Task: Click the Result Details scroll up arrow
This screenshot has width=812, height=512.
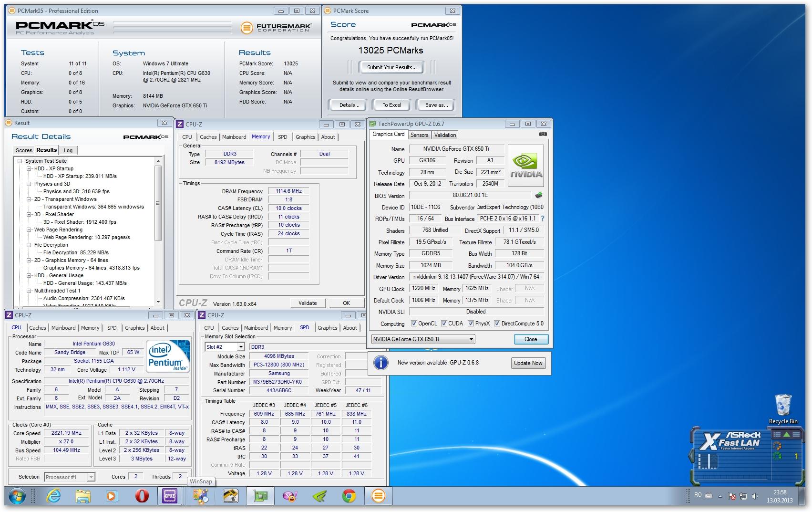Action: (x=158, y=161)
